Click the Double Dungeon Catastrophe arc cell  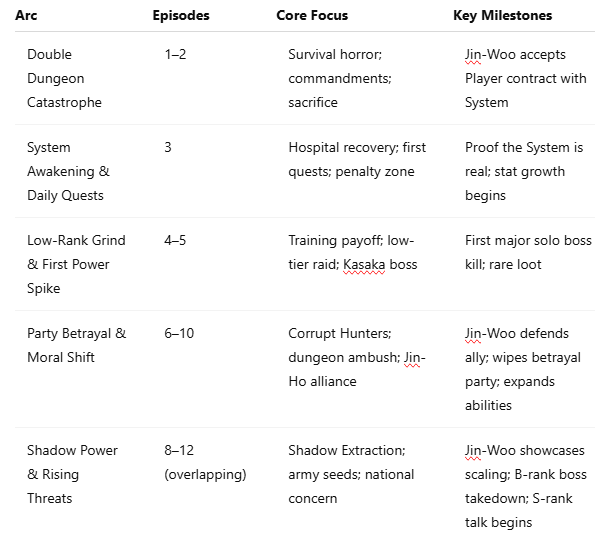coord(64,78)
